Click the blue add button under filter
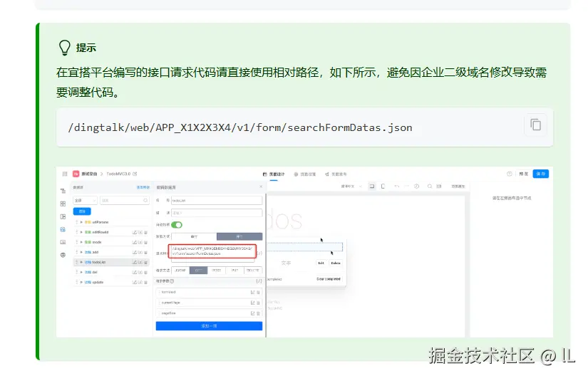 click(x=82, y=211)
